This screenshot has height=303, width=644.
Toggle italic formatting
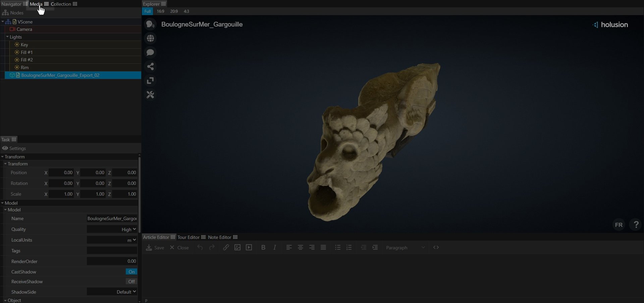275,247
